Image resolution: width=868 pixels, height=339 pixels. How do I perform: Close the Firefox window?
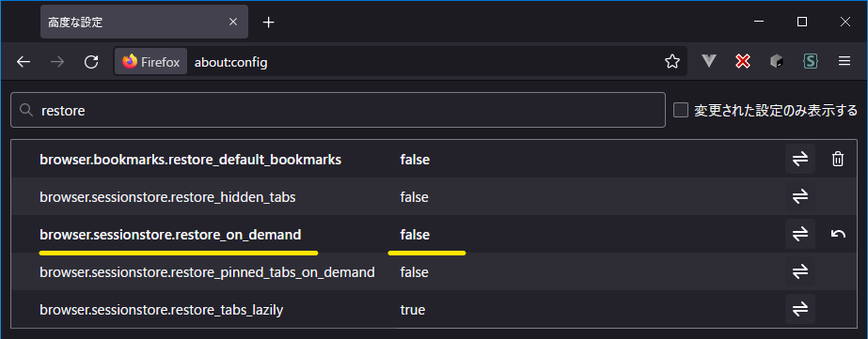[x=844, y=23]
